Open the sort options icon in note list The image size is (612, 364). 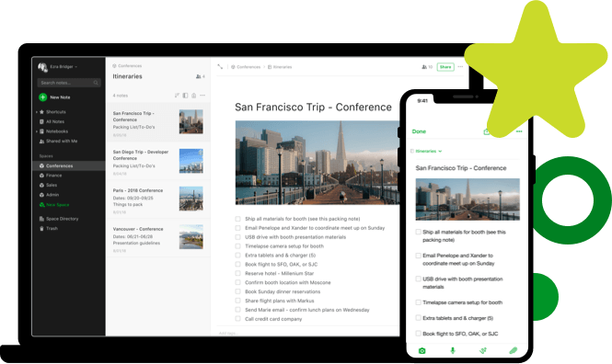[x=177, y=96]
